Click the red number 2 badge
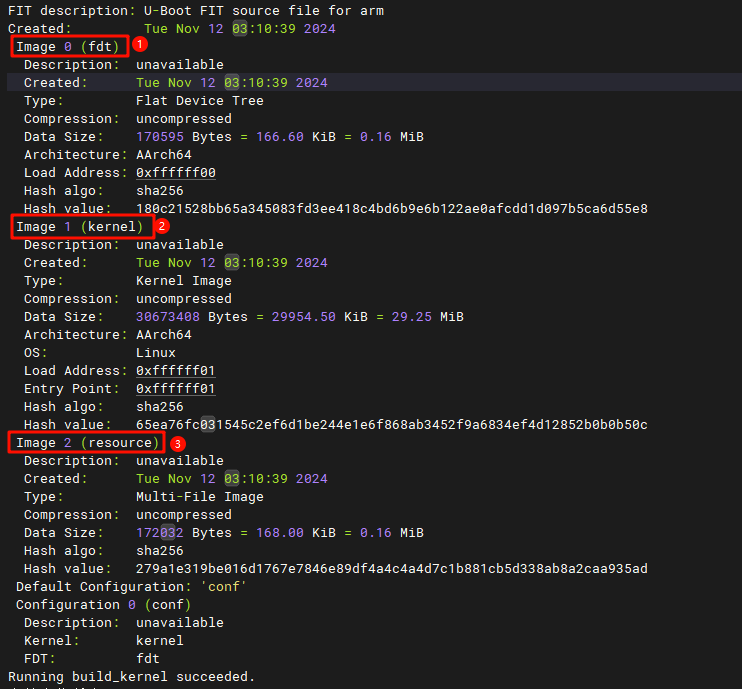This screenshot has width=742, height=689. point(163,226)
